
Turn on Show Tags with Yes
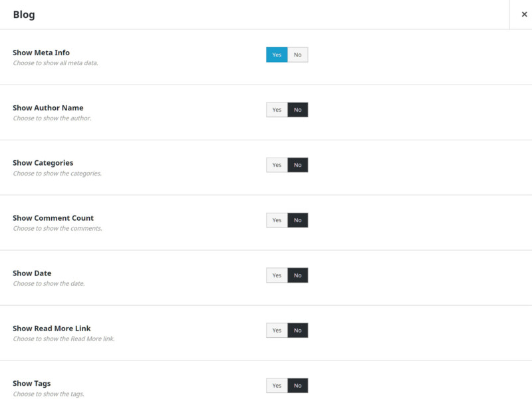coord(277,386)
